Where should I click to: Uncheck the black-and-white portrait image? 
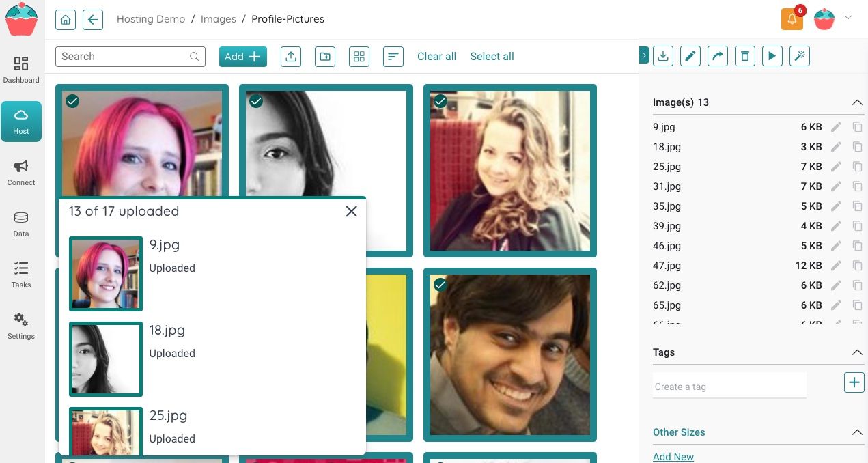[x=256, y=101]
